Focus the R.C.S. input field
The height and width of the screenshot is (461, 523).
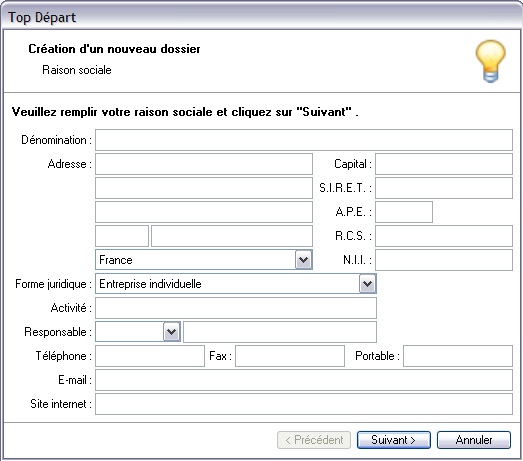444,236
